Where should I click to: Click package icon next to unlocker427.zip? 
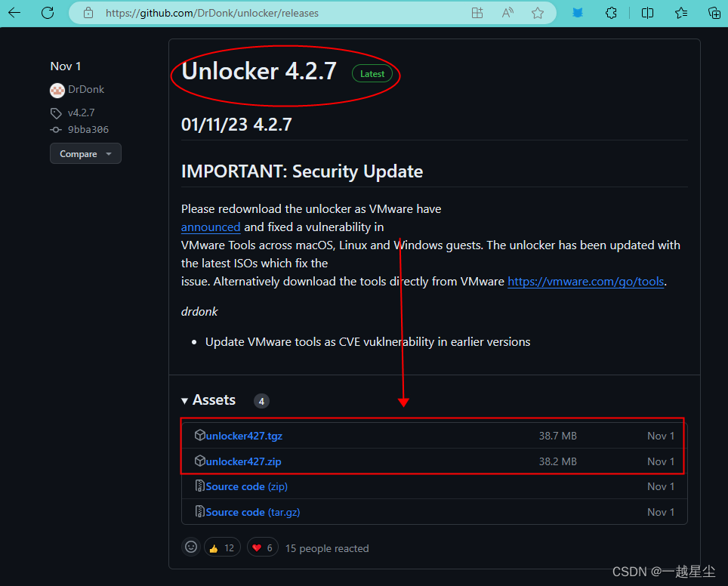(199, 461)
